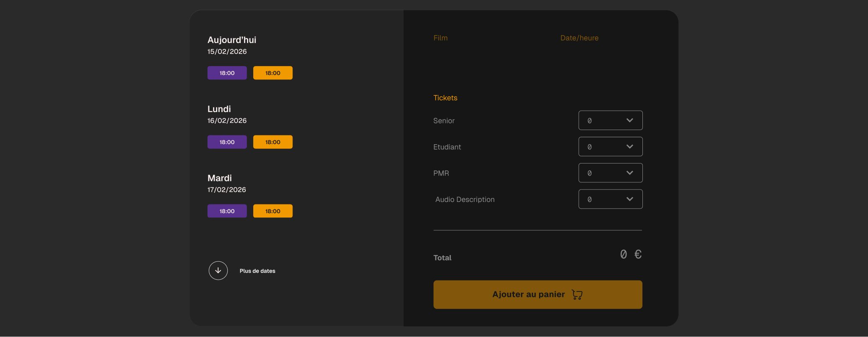Click the shopping cart icon

tap(577, 295)
